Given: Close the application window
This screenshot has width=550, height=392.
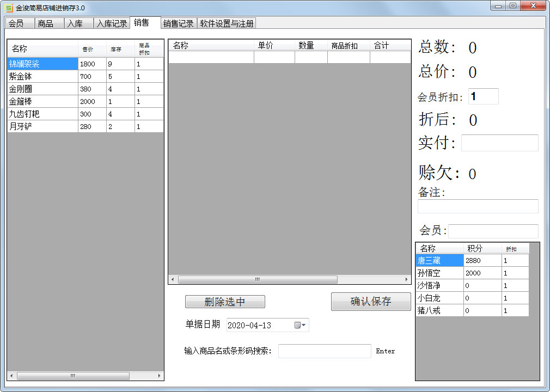Looking at the screenshot, I should pos(533,6).
